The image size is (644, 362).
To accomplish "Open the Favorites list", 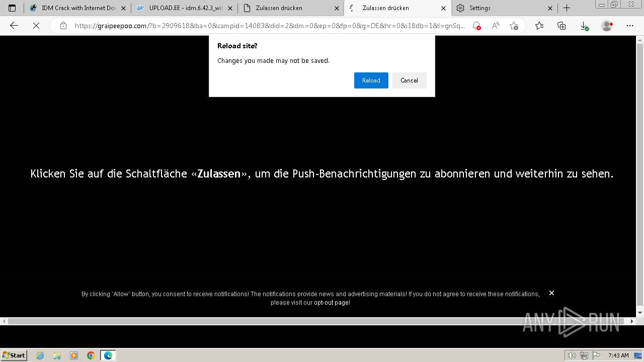I will [x=539, y=26].
